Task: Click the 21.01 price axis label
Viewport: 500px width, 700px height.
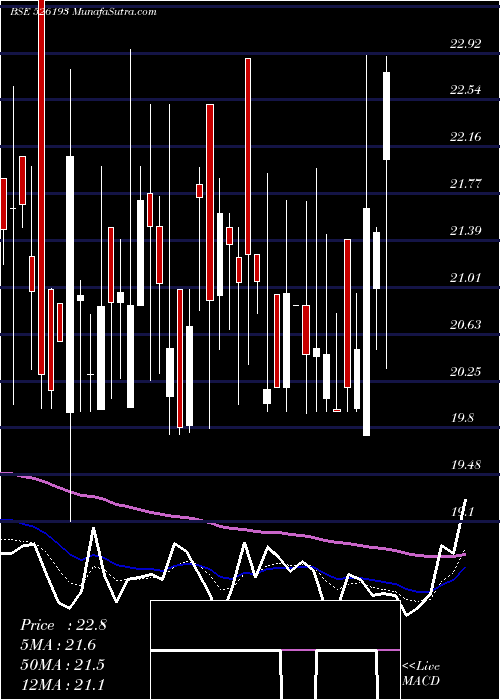Action: [466, 278]
